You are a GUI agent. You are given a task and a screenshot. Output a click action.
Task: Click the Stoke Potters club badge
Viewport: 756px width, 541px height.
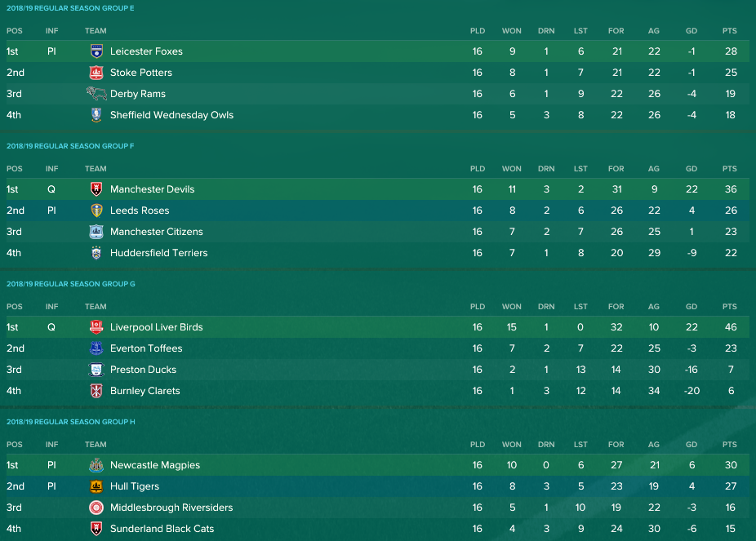tap(96, 73)
